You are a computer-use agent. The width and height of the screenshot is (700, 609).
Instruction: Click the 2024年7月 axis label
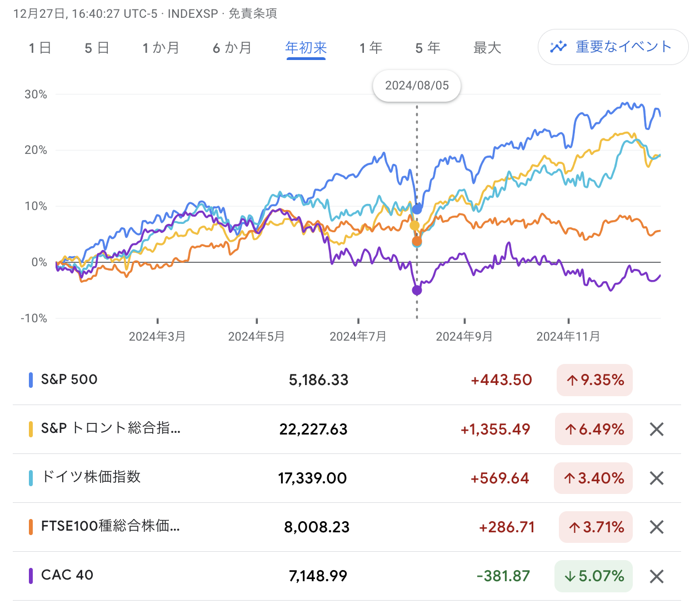click(x=358, y=336)
